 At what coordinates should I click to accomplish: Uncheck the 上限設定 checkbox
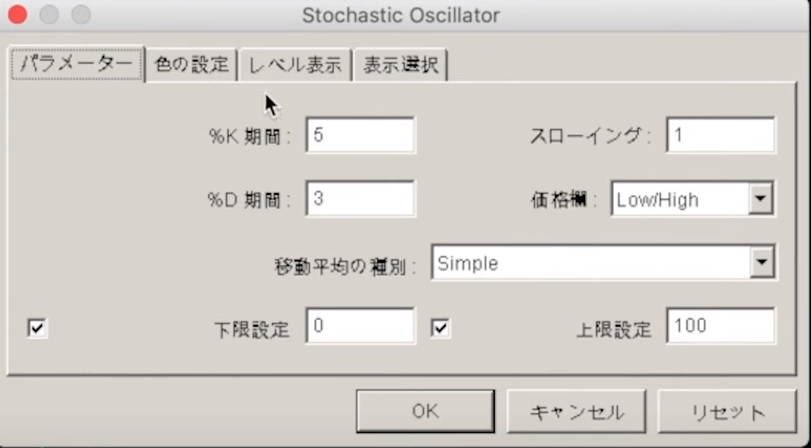coord(440,327)
